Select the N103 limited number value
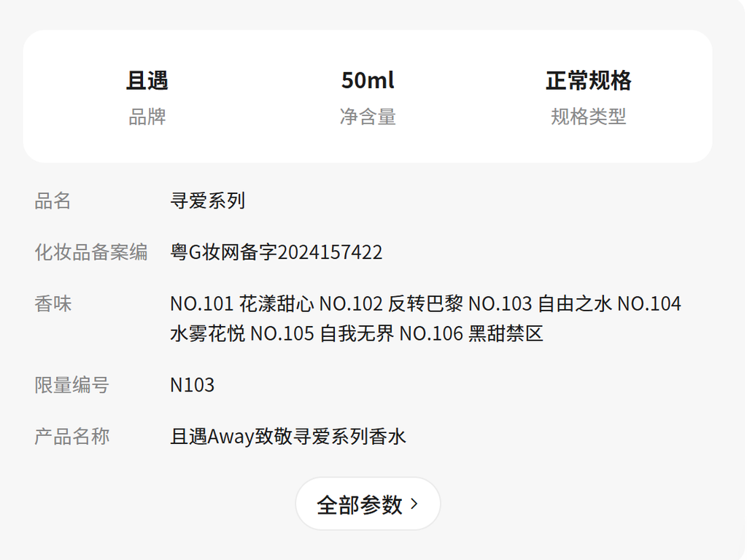This screenshot has height=560, width=747. pos(193,385)
